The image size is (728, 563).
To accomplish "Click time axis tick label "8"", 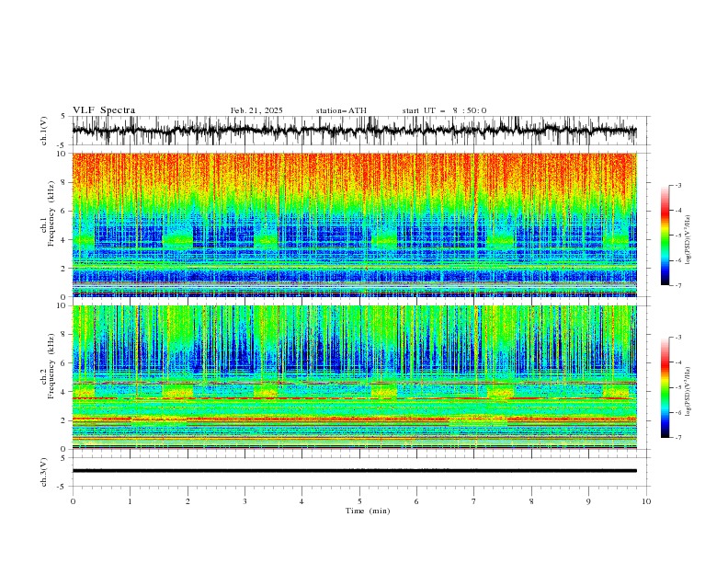I will [x=531, y=501].
